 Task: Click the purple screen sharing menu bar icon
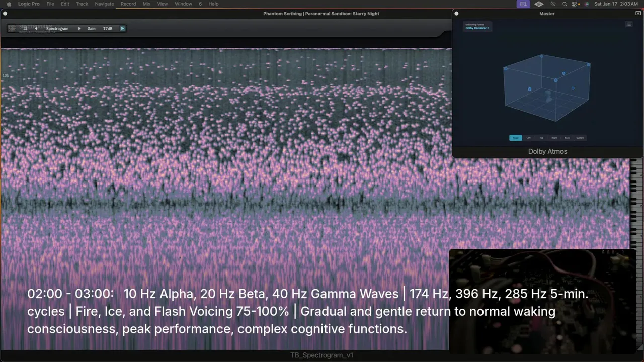point(523,4)
